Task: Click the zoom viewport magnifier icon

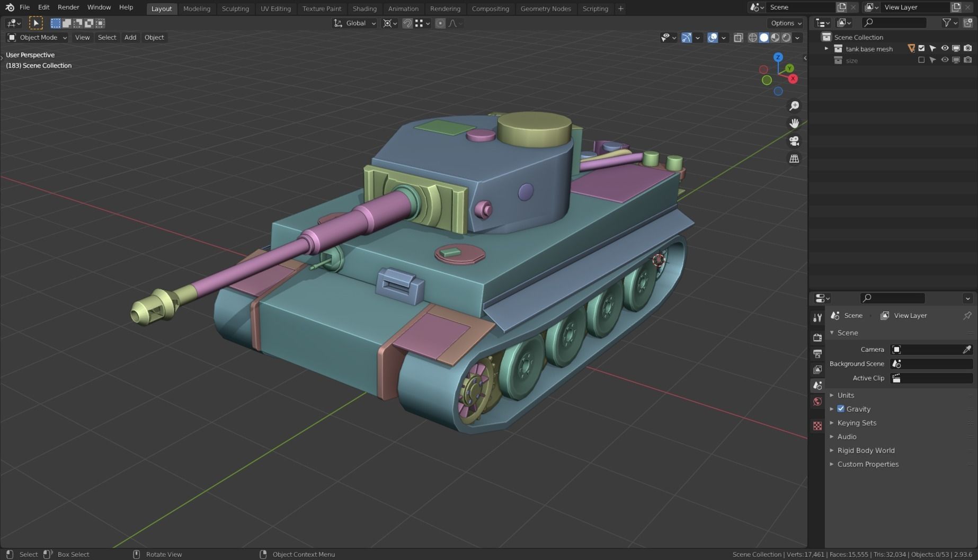Action: coord(794,106)
